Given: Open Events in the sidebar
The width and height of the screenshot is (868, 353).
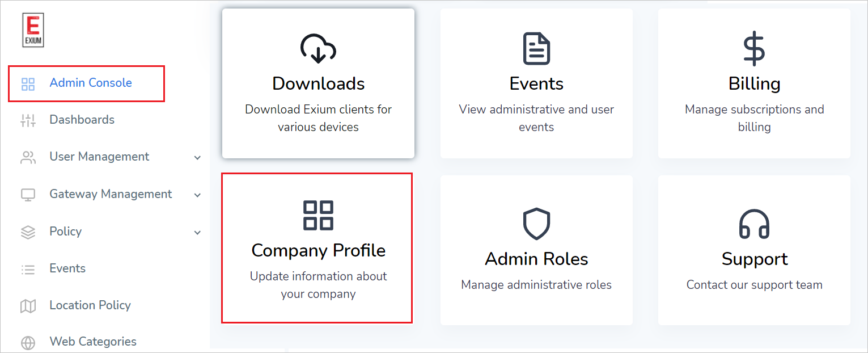Looking at the screenshot, I should [67, 268].
